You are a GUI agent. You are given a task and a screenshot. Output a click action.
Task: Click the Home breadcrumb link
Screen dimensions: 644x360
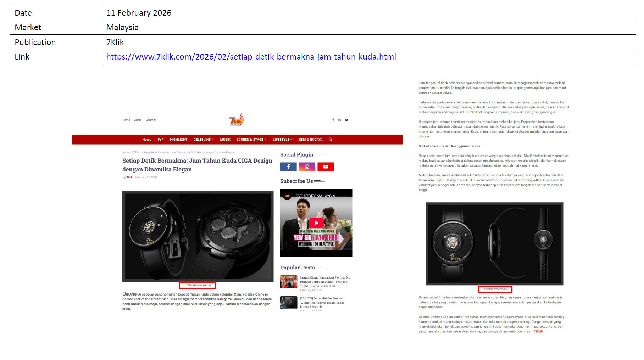[x=126, y=153]
